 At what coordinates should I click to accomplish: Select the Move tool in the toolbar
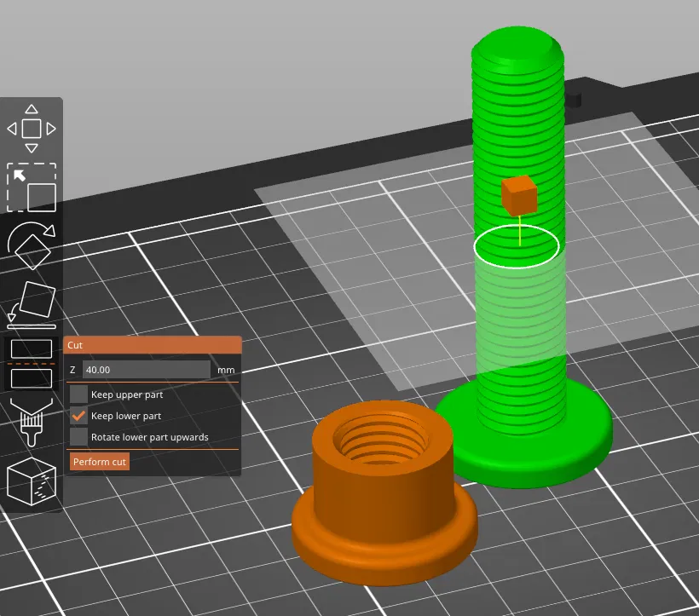(x=32, y=129)
